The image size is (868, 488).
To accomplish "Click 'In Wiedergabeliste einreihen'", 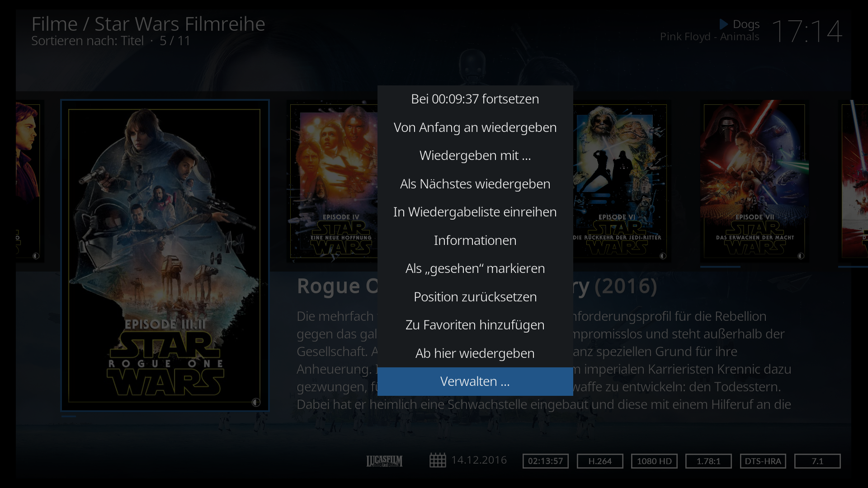I will click(x=475, y=212).
